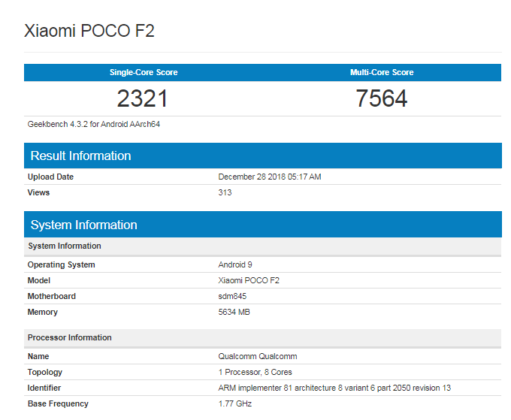Screen dimensions: 511x420
Task: Select the Model value Xiaomi POCO F2
Action: click(249, 280)
